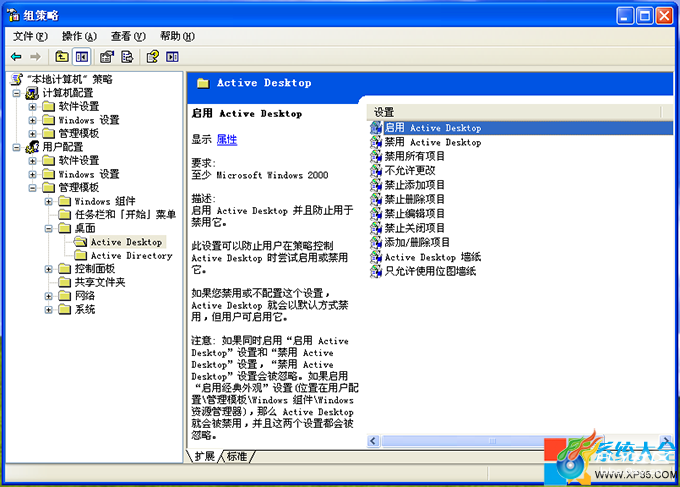Click the 禁止编辑项目 setting icon

pos(376,213)
